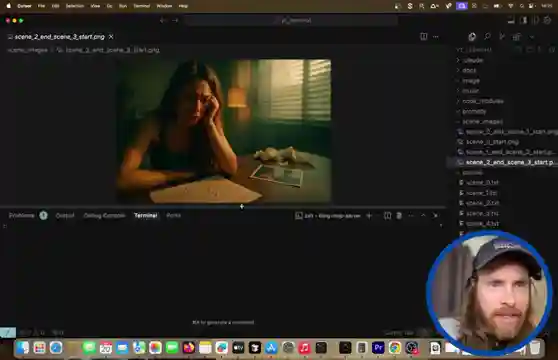This screenshot has width=558, height=360.
Task: Close the bottom panel
Action: 435,215
